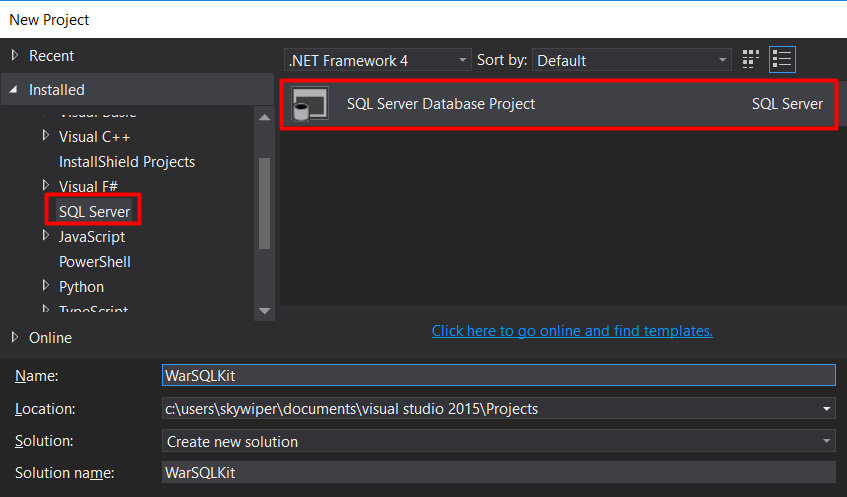The image size is (847, 497).
Task: Click link to find templates online
Action: click(x=572, y=331)
